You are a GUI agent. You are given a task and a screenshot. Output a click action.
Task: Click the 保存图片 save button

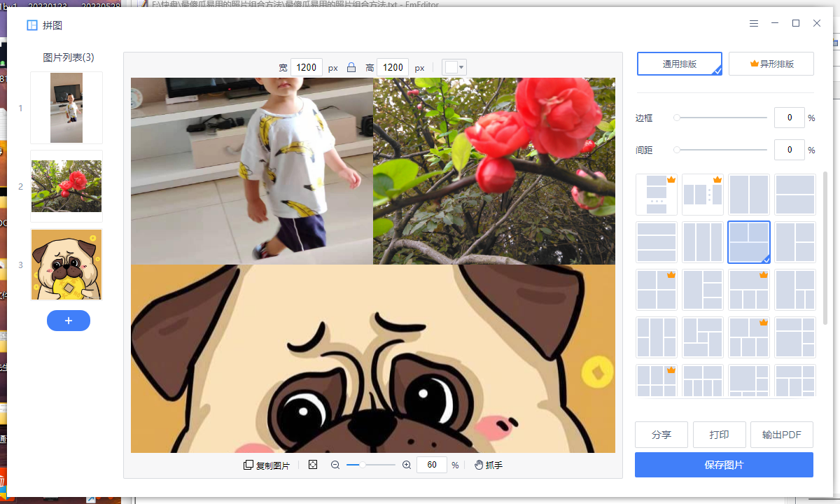click(724, 465)
